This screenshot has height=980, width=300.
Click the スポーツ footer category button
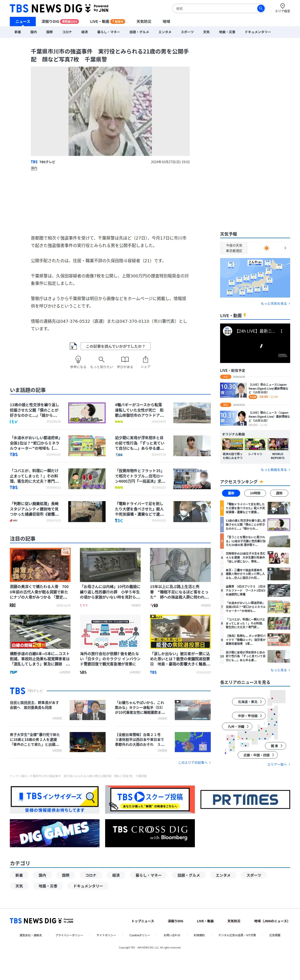(x=254, y=875)
